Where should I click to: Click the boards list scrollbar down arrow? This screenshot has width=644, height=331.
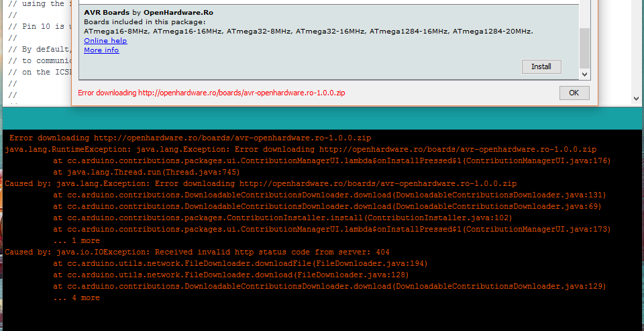(x=585, y=75)
